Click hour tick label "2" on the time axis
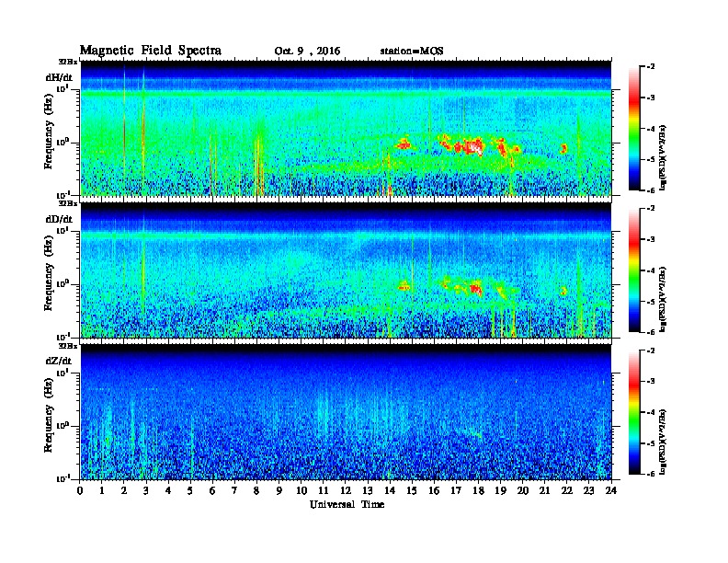 pyautogui.click(x=124, y=490)
